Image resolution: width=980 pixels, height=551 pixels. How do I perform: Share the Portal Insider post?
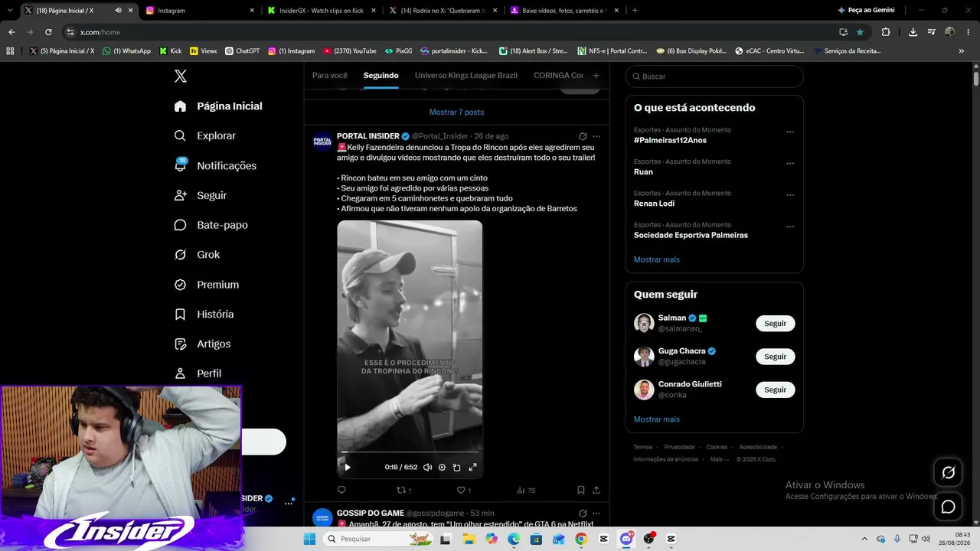596,490
